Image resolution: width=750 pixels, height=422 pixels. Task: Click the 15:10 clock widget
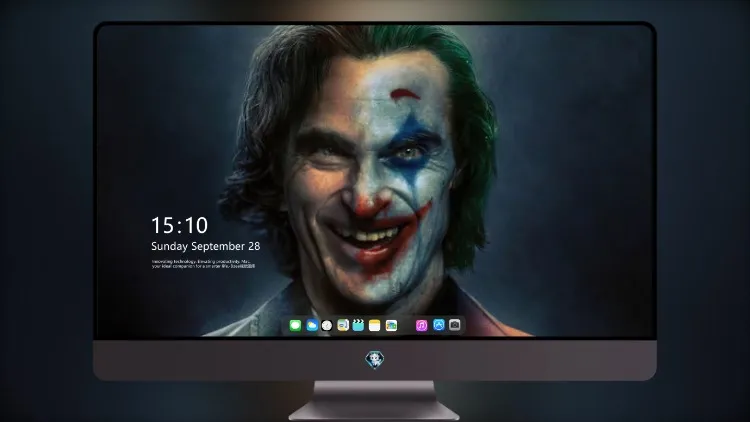coord(179,225)
